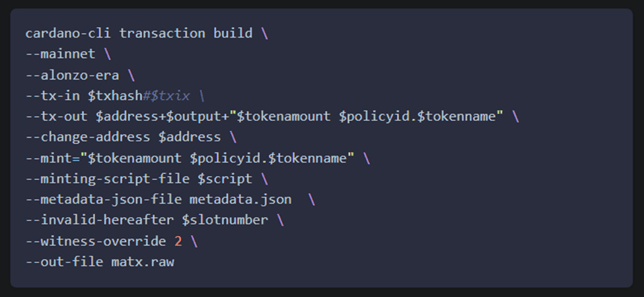Click the '--mint=' flag text
The image size is (644, 297).
point(53,158)
